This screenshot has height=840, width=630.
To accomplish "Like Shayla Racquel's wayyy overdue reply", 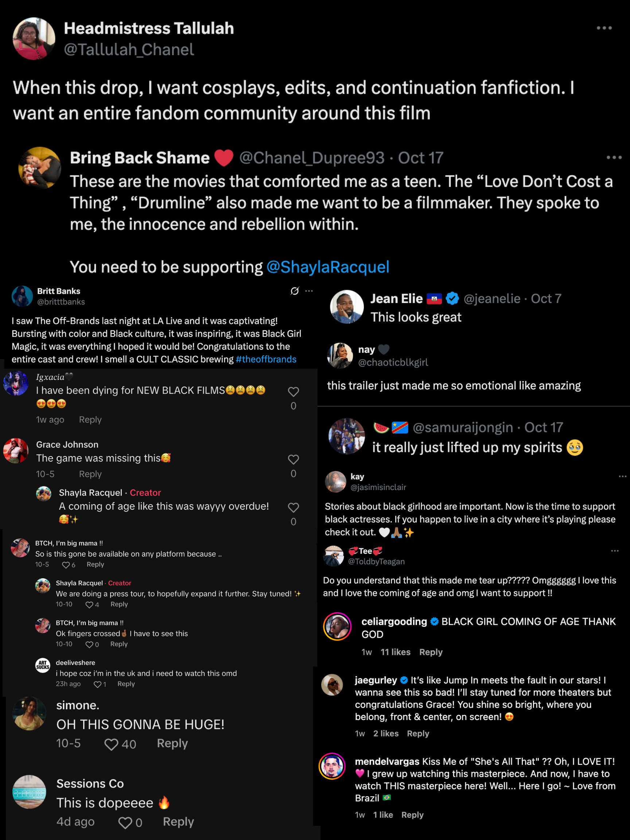I will (293, 508).
